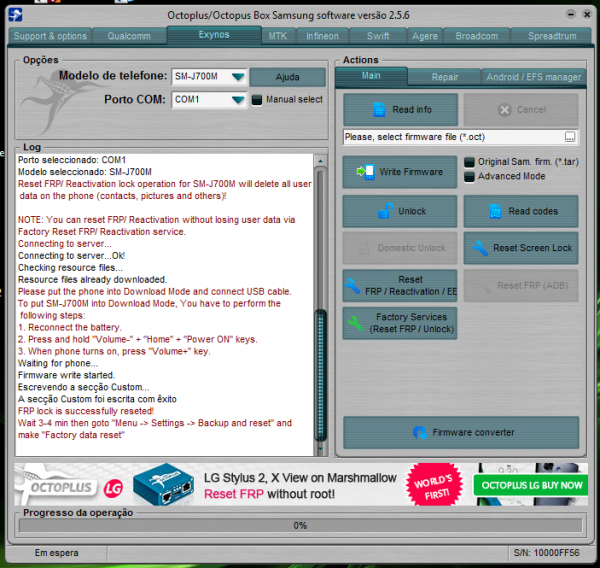
Task: Browse for firmware file with ellipsis button
Action: (x=570, y=137)
